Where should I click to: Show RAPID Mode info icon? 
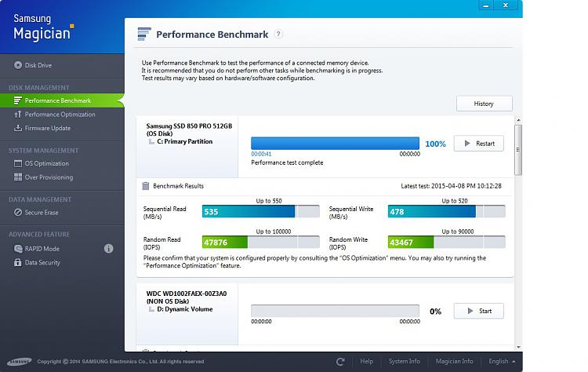pyautogui.click(x=109, y=249)
